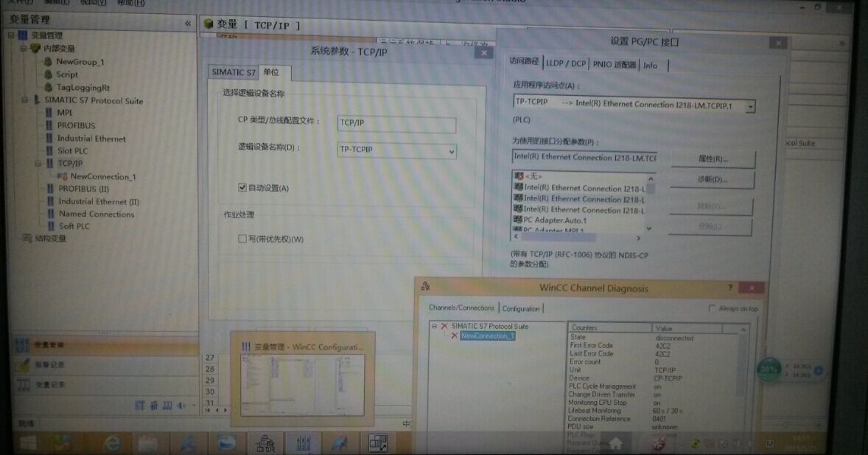Open the Windows Start button
The width and height of the screenshot is (868, 455).
[27, 442]
